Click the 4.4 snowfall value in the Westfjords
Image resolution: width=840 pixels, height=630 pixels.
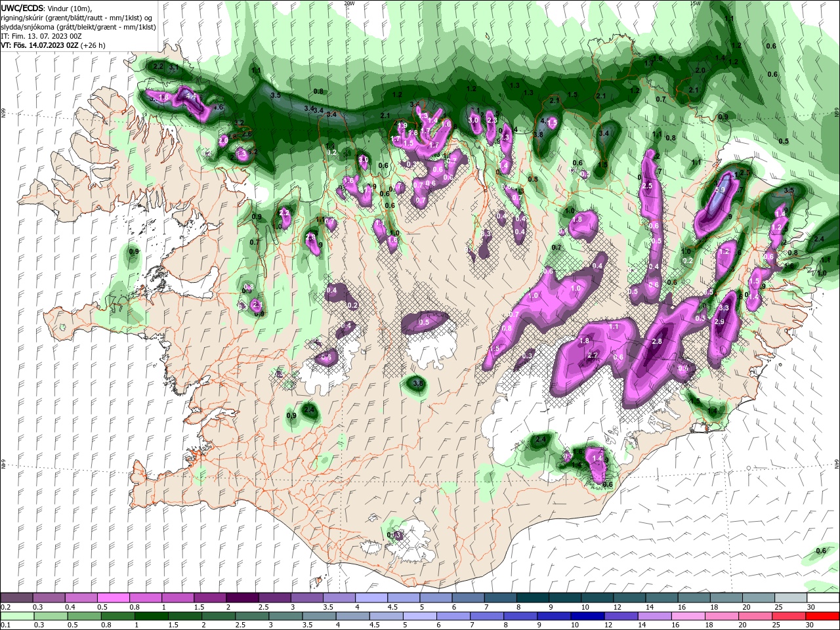(192, 96)
